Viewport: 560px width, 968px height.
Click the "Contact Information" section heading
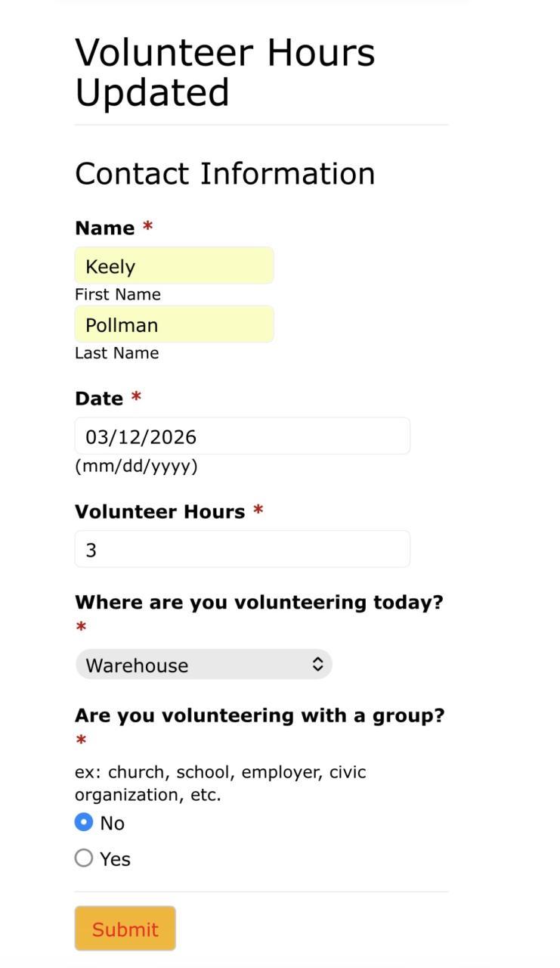point(224,174)
